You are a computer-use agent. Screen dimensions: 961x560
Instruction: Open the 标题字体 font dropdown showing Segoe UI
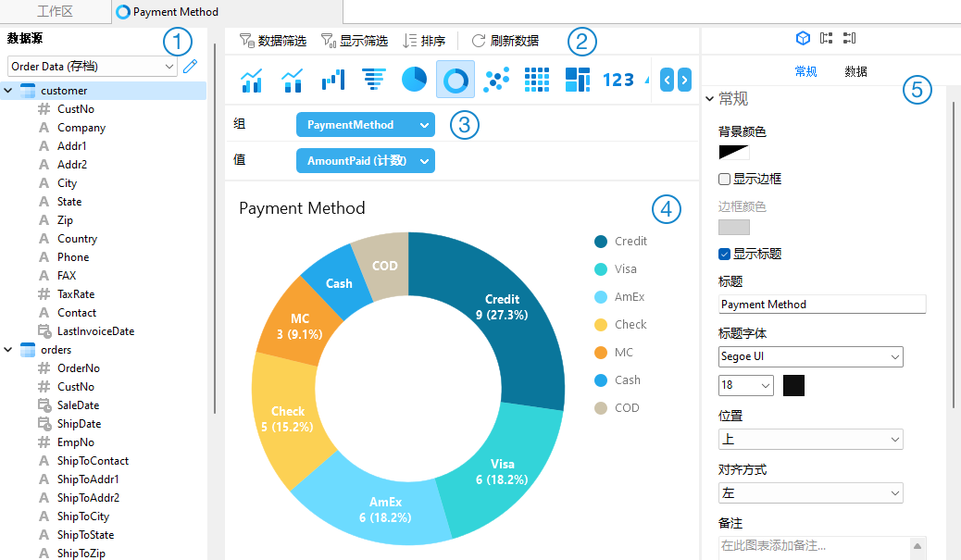810,356
